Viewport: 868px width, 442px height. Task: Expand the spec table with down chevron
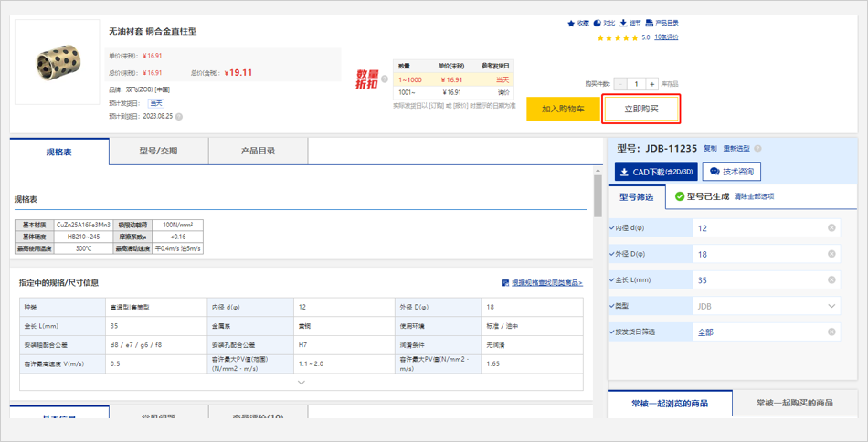(301, 382)
